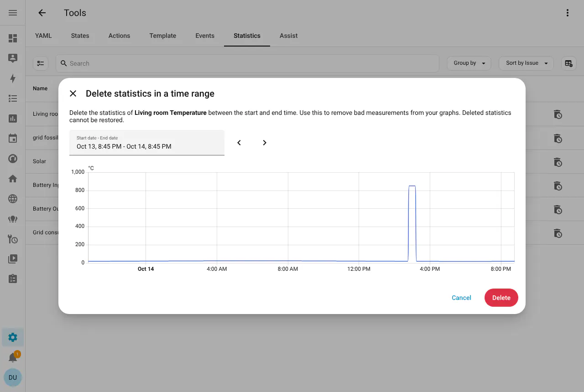
Task: Click the home icon in sidebar
Action: pos(13,179)
